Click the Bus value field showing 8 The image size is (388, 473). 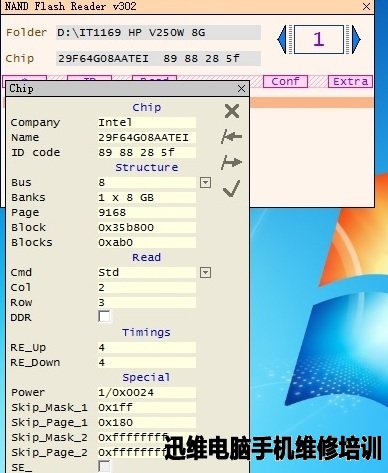point(147,182)
